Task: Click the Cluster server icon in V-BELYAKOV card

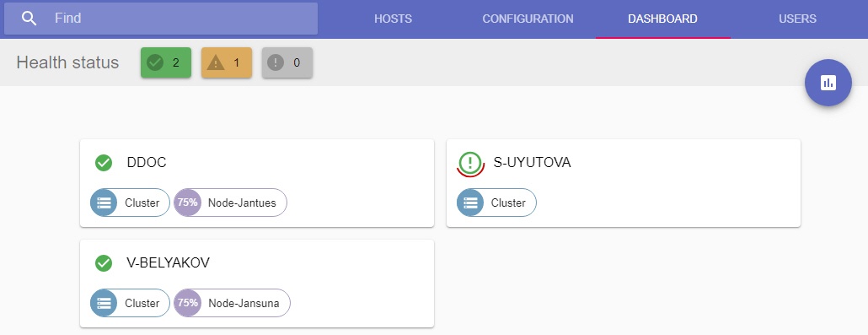Action: pyautogui.click(x=104, y=303)
